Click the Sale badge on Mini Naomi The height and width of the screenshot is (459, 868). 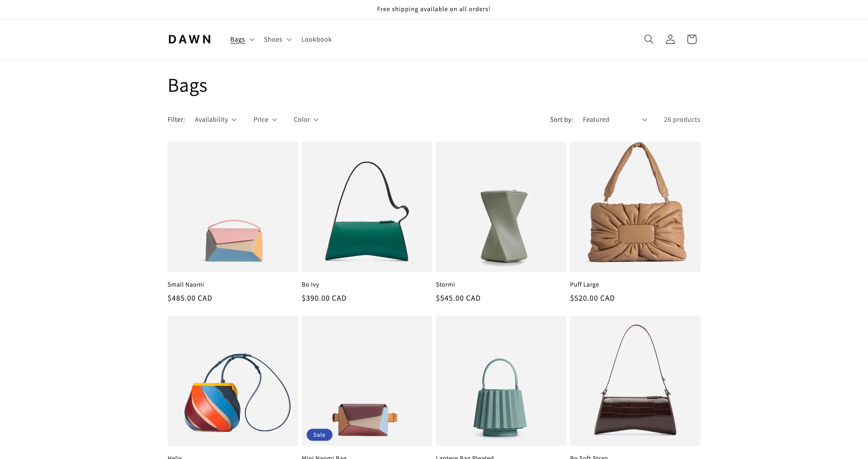click(319, 435)
